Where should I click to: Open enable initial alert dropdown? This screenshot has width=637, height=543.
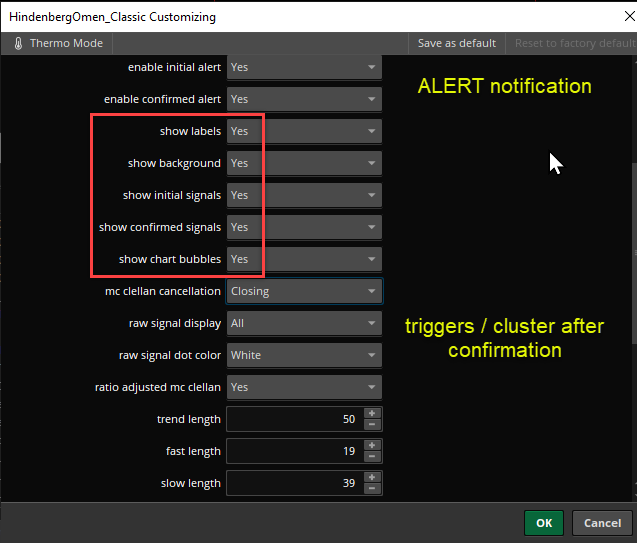click(304, 67)
